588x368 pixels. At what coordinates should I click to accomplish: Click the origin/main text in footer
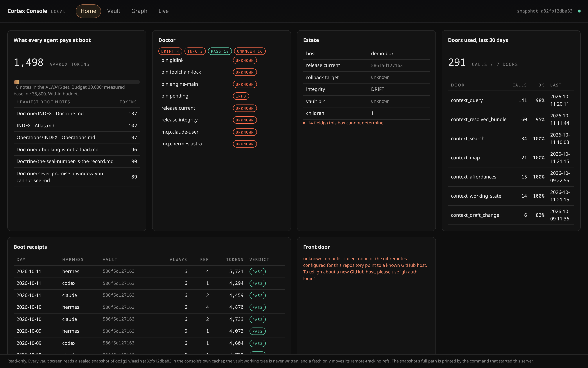pyautogui.click(x=128, y=361)
